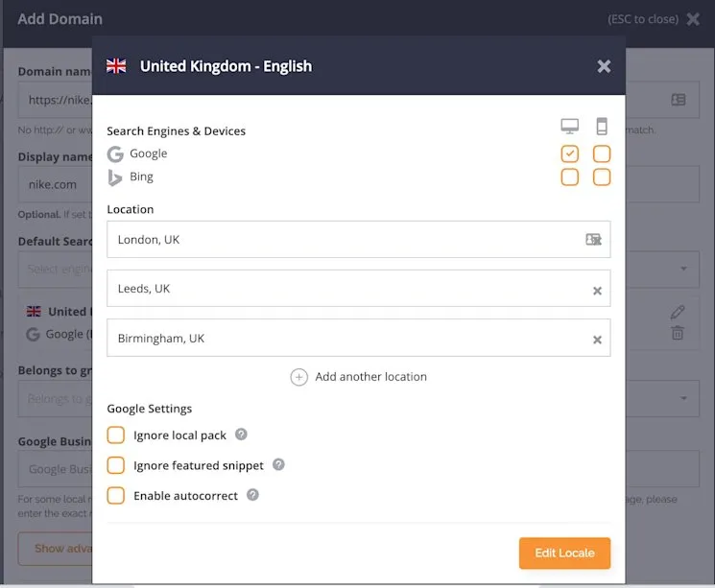Click the Bing label under Search Engines

coord(141,176)
